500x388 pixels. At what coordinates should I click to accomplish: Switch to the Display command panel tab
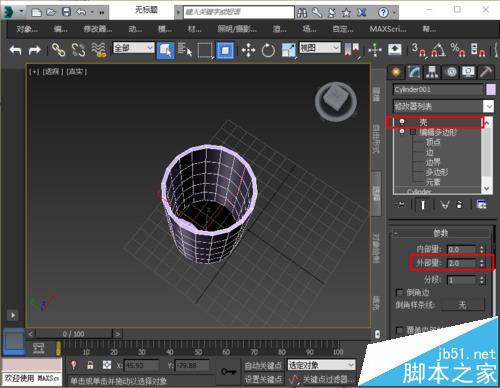[468, 72]
